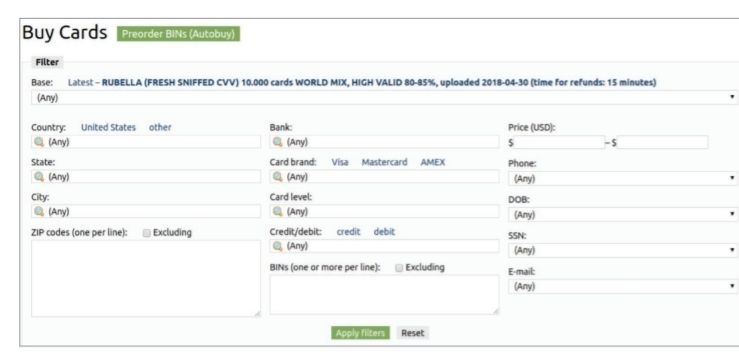Click the magnifier icon in the City field

[x=39, y=211]
